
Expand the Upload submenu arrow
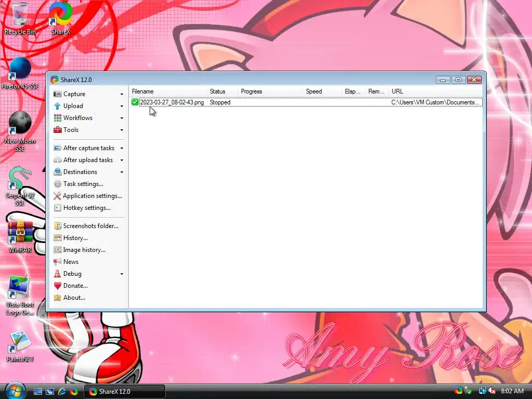click(122, 106)
